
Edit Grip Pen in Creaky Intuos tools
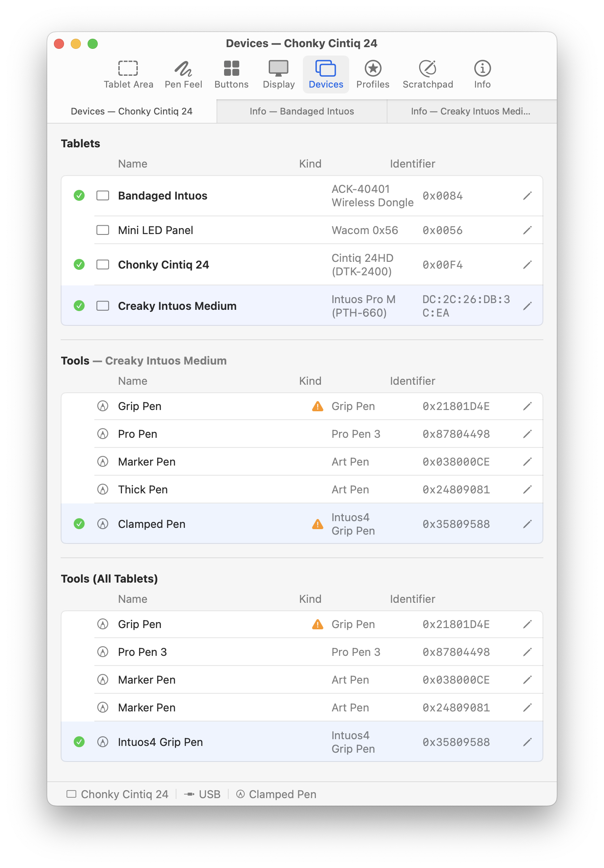point(527,406)
